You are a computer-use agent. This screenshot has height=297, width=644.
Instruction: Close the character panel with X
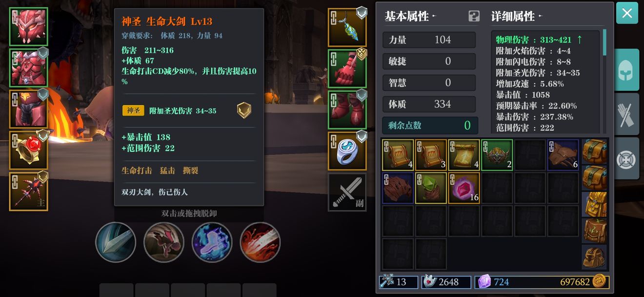tap(627, 13)
